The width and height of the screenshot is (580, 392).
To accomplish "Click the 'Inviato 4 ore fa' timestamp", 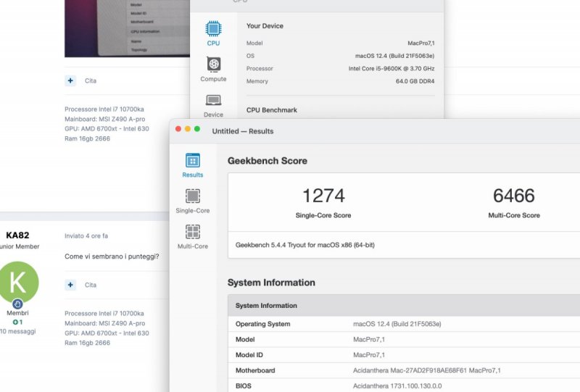I will coord(86,236).
